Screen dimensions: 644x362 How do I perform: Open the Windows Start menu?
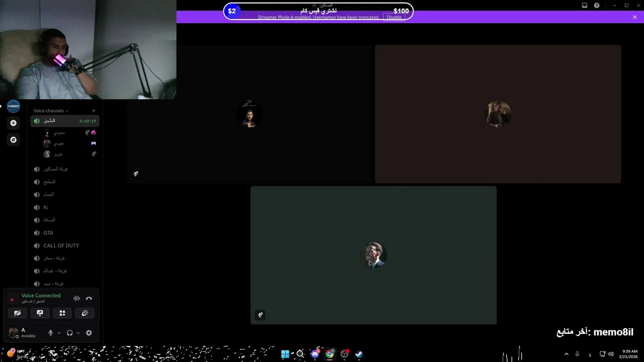tap(285, 354)
